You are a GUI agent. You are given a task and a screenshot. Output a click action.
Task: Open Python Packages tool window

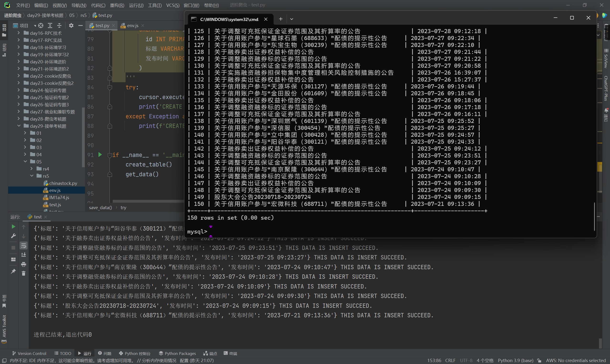click(177, 353)
